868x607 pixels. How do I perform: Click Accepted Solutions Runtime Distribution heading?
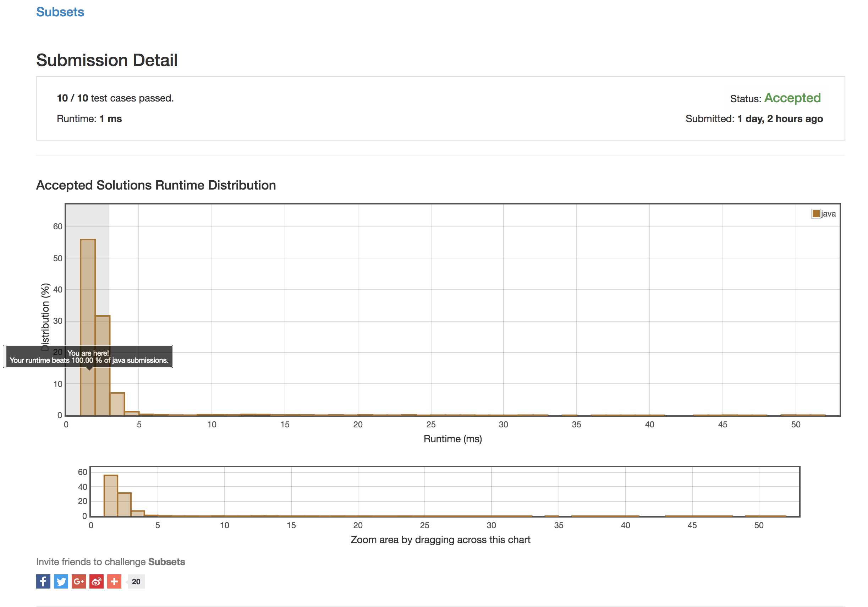point(156,185)
